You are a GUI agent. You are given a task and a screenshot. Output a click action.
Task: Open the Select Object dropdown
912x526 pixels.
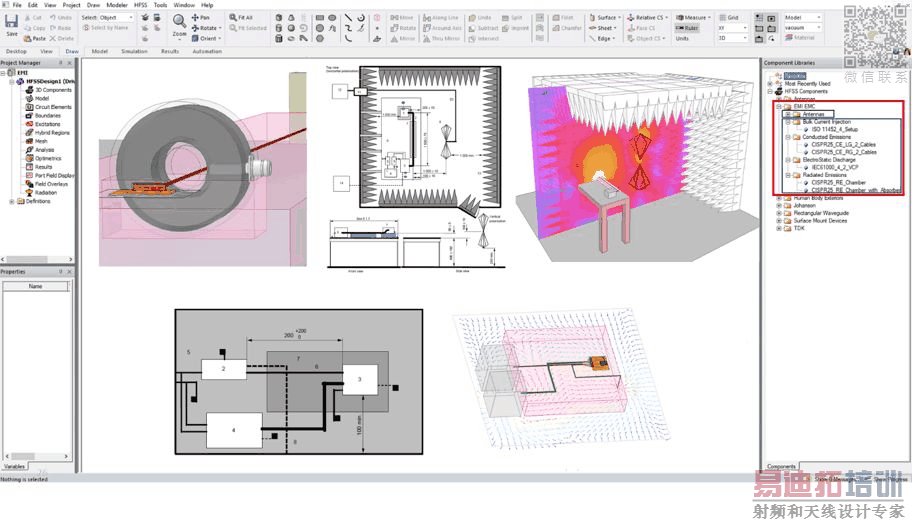pyautogui.click(x=116, y=17)
